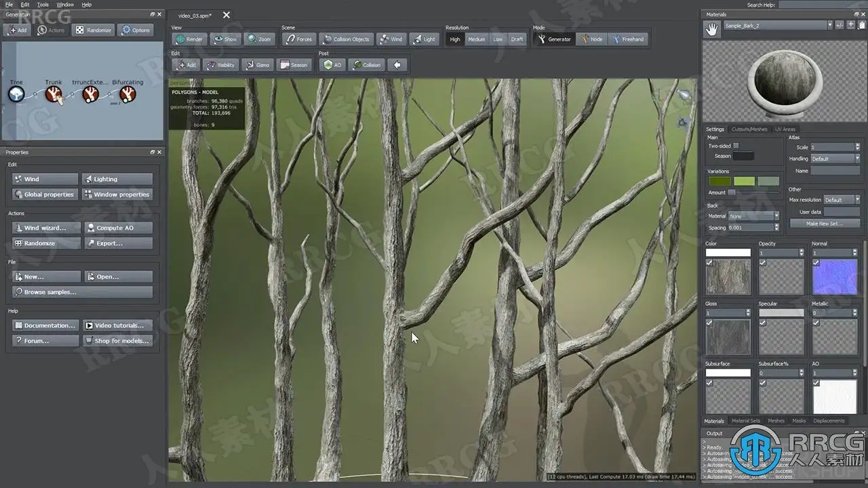This screenshot has height=488, width=868.
Task: Uncheck the Color map checkbox
Action: point(709,263)
